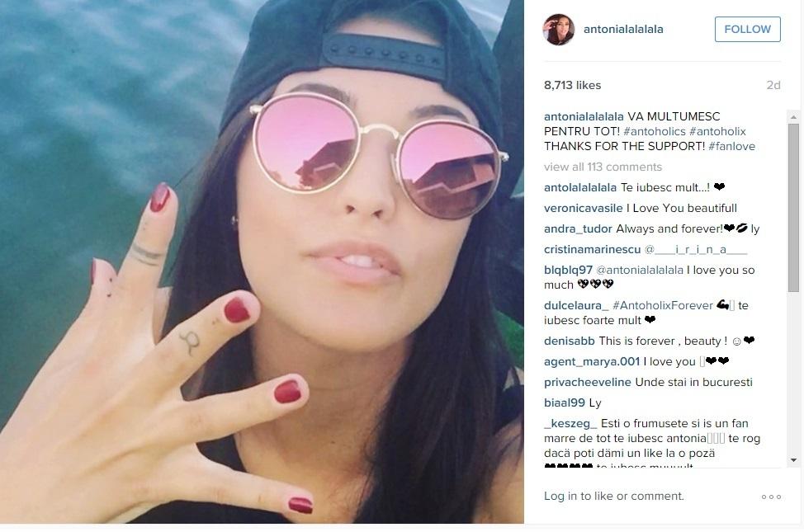Open commenter antolalalalala's profile
Image resolution: width=804 pixels, height=532 pixels.
(x=580, y=187)
